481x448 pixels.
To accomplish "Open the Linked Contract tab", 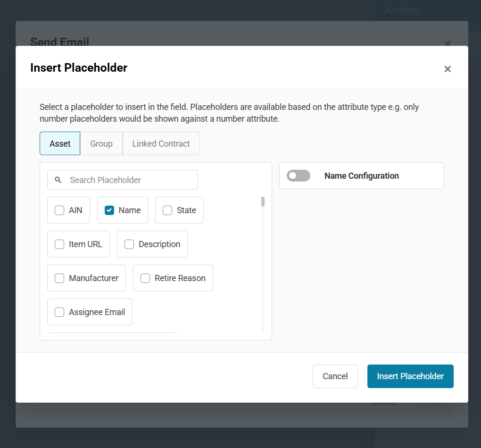I will pyautogui.click(x=161, y=144).
